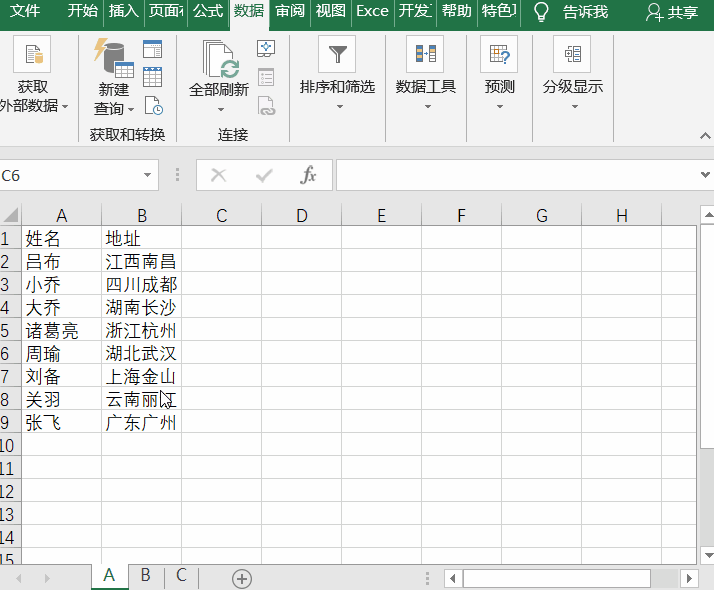Switch to the 开始 (Home) tab

click(82, 10)
